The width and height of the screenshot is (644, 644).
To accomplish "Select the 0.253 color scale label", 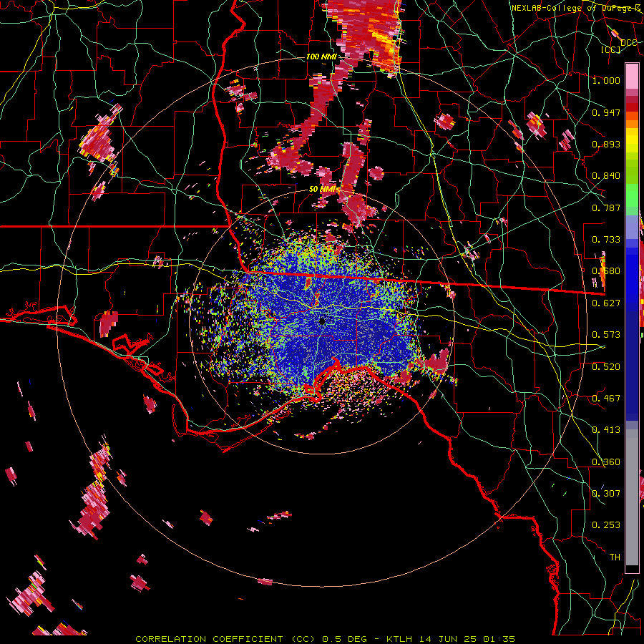I will coord(606,525).
